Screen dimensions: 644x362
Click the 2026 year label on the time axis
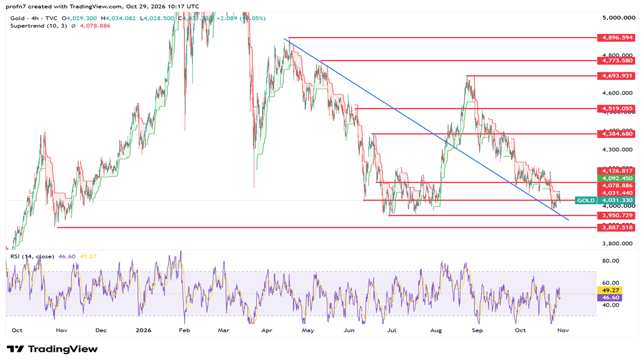pos(143,330)
